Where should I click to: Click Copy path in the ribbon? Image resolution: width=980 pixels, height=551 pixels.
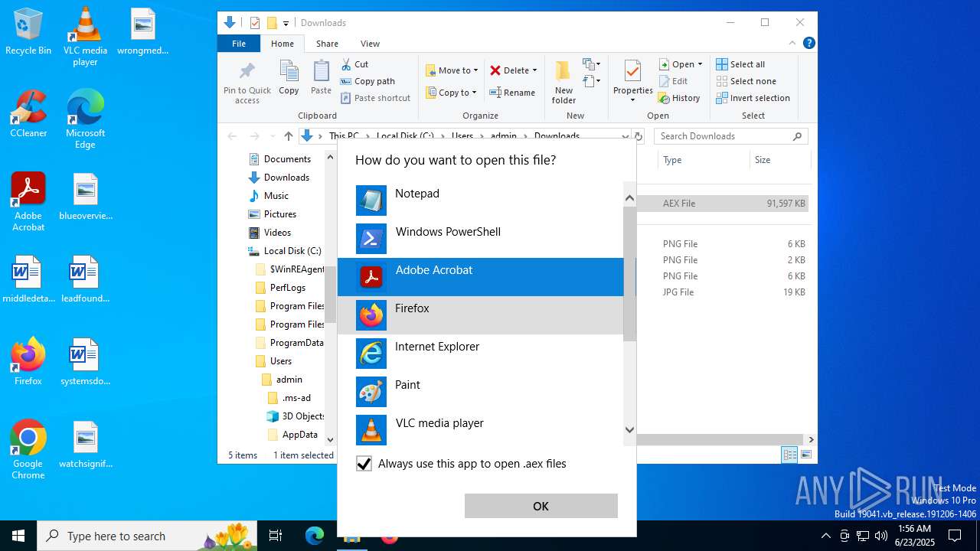(367, 81)
